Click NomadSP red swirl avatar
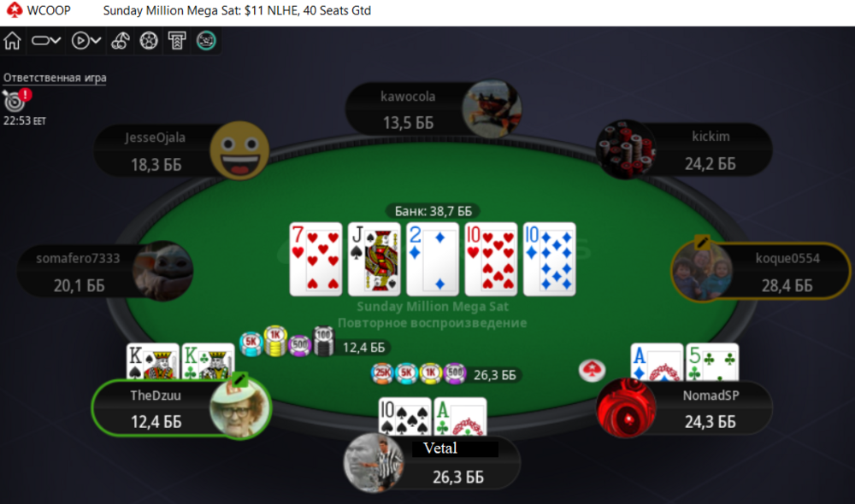Screen dimensions: 855x504 pyautogui.click(x=626, y=408)
